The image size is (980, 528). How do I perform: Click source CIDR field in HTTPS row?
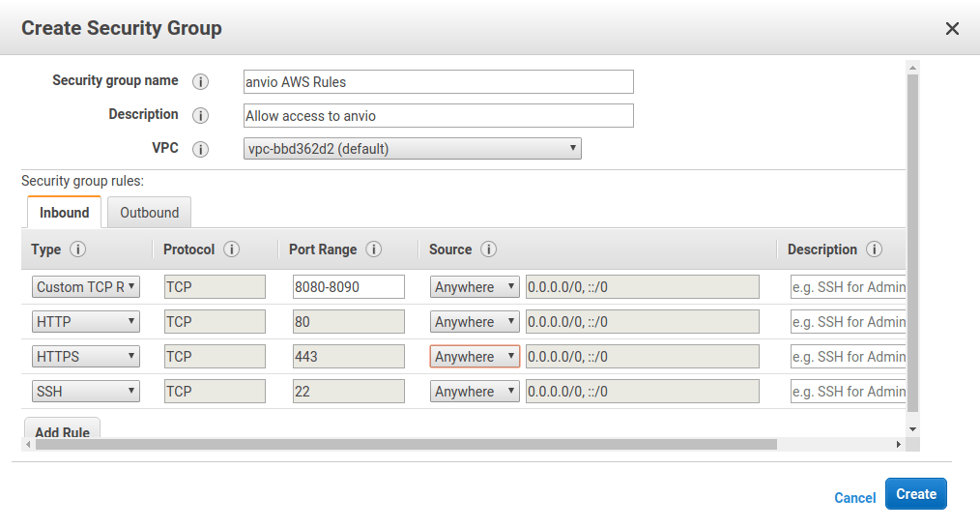[643, 357]
